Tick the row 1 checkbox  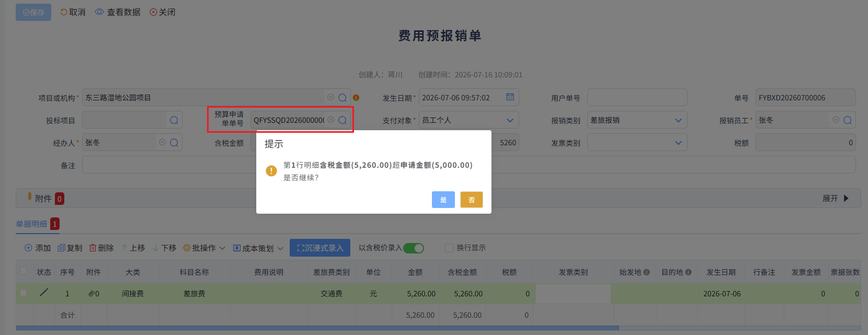(x=24, y=293)
